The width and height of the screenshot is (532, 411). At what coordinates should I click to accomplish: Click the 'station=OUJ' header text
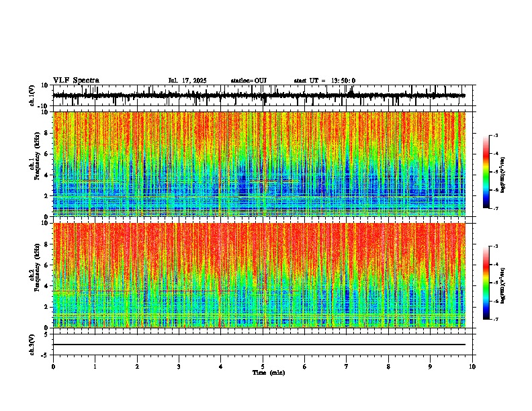pos(249,81)
